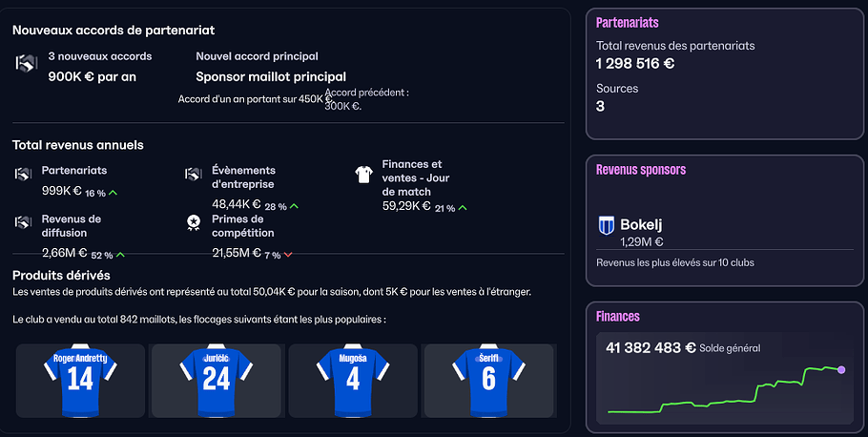Screen dimensions: 868x437
Task: Click the green up arrow beside 28 %
Action: coord(294,206)
